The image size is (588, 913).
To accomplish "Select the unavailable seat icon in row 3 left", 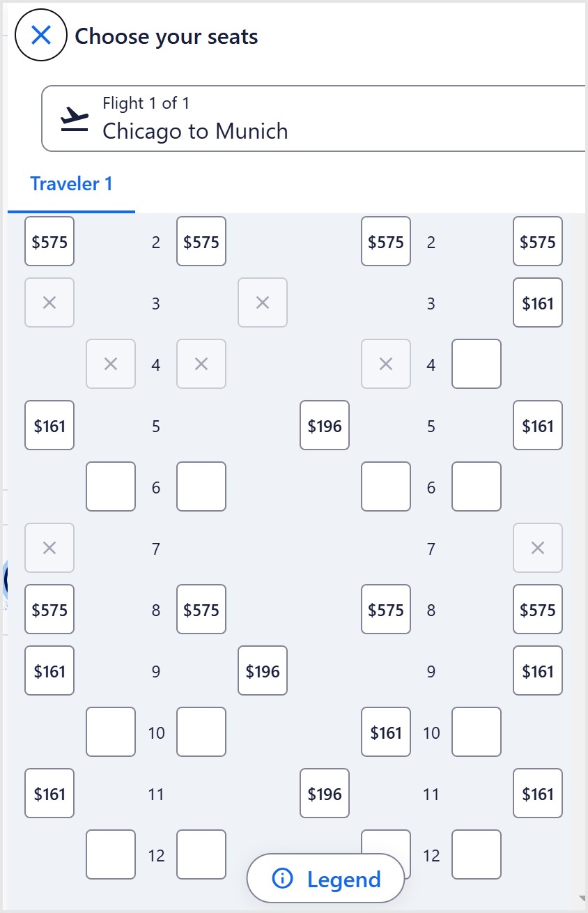I will (x=49, y=302).
